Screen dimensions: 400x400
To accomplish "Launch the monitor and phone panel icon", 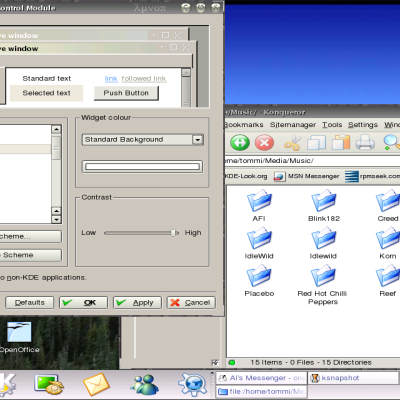I will 49,385.
